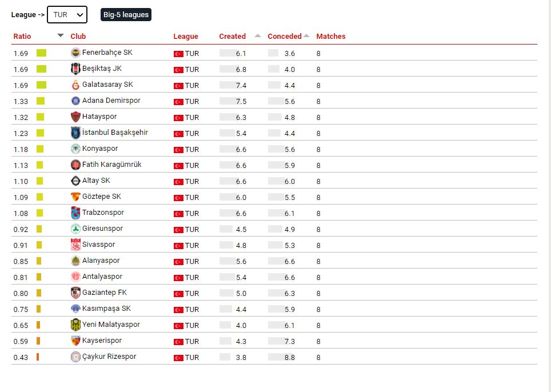Click the Conceded bar for Çaykur Rizespor
The width and height of the screenshot is (551, 392).
pos(281,357)
